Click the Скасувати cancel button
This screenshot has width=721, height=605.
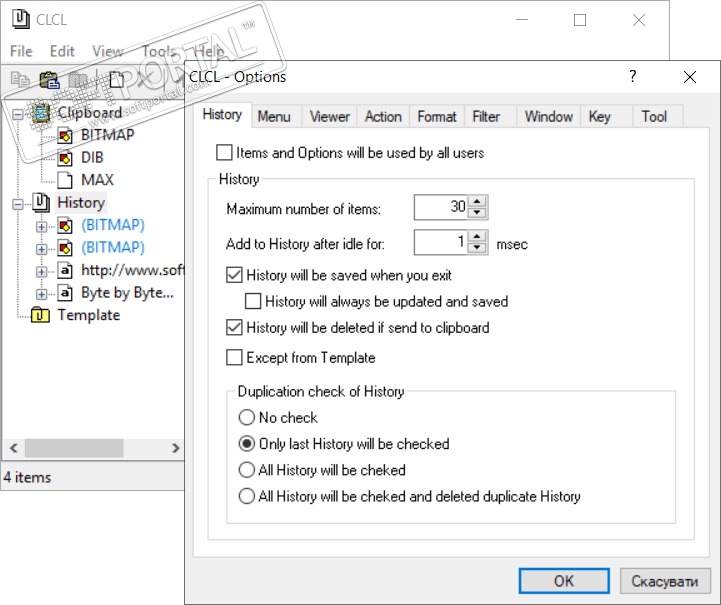pos(664,581)
